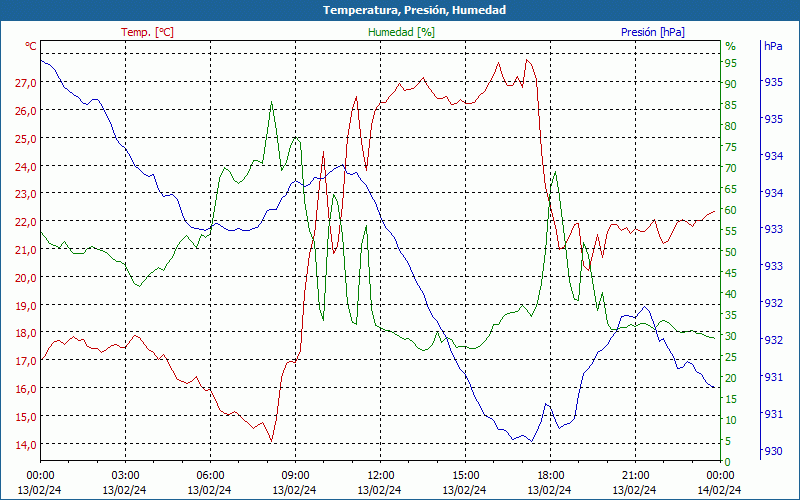Click the hPa unit label above pressure axis

[773, 46]
